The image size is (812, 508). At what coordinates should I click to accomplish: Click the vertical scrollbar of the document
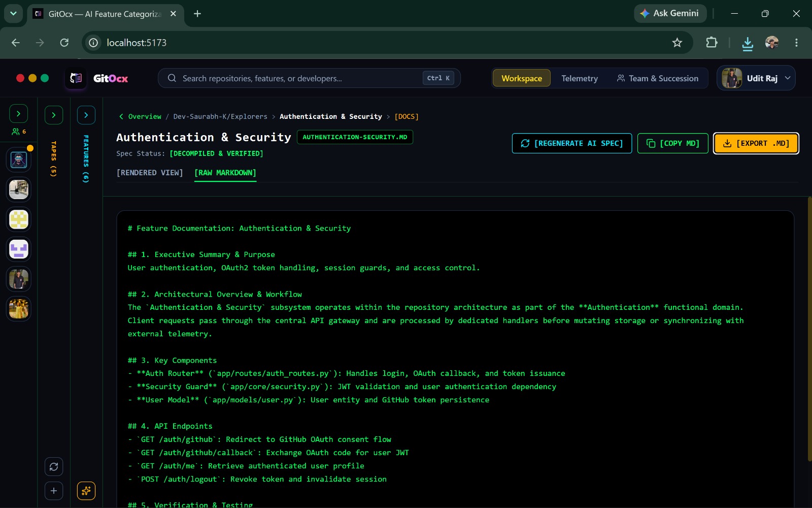click(x=809, y=329)
